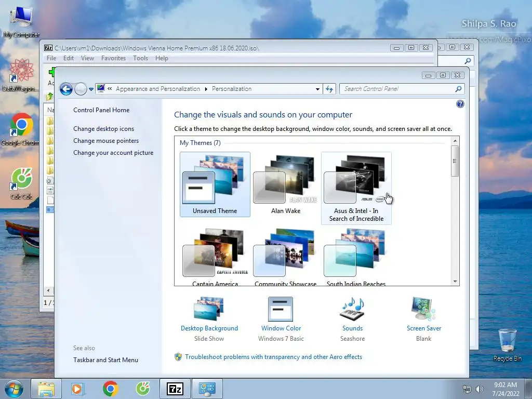The height and width of the screenshot is (399, 532).
Task: Click the Personalization breadcrumb text
Action: coord(232,89)
